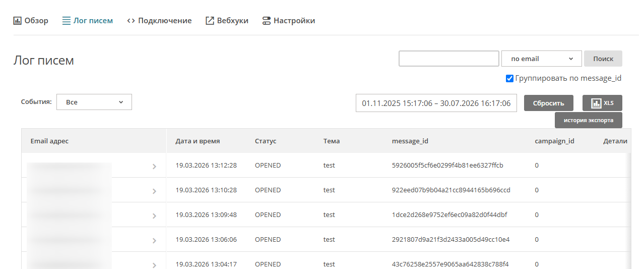Go to the Вебхуки tab
Viewport: 644px width, 269px height.
pos(227,21)
